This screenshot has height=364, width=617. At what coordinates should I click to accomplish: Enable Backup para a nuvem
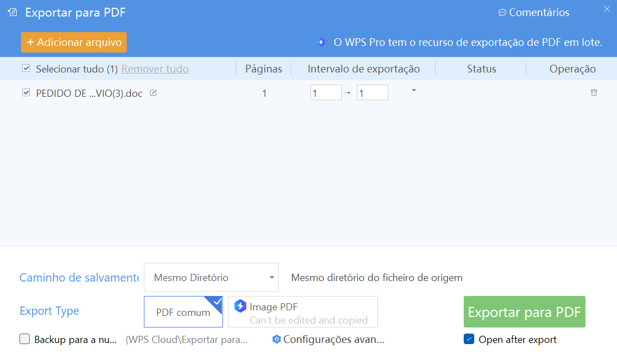tap(24, 339)
